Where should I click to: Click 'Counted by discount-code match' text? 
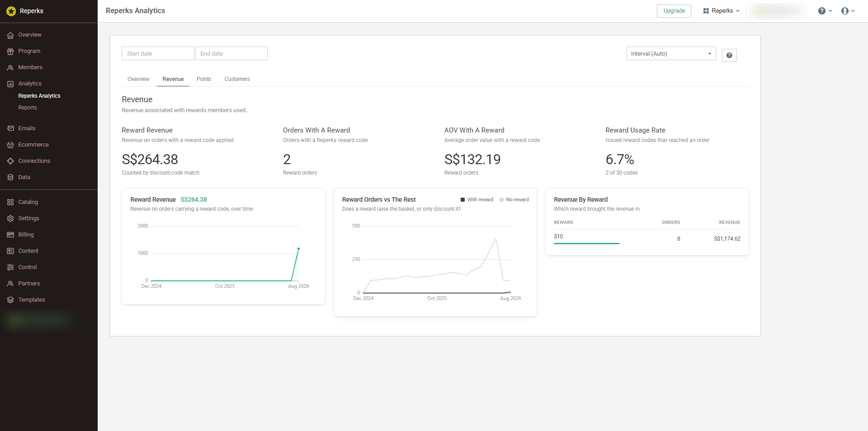click(x=160, y=173)
